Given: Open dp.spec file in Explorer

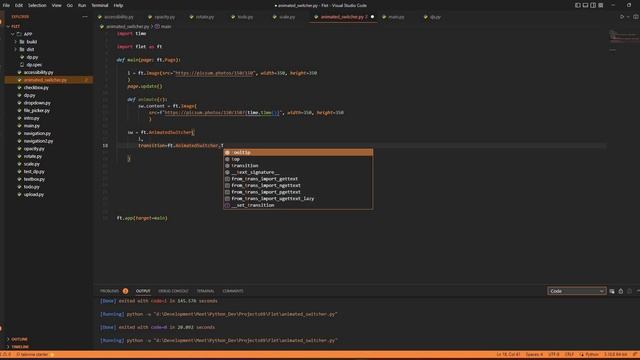Looking at the screenshot, I should (49, 65).
